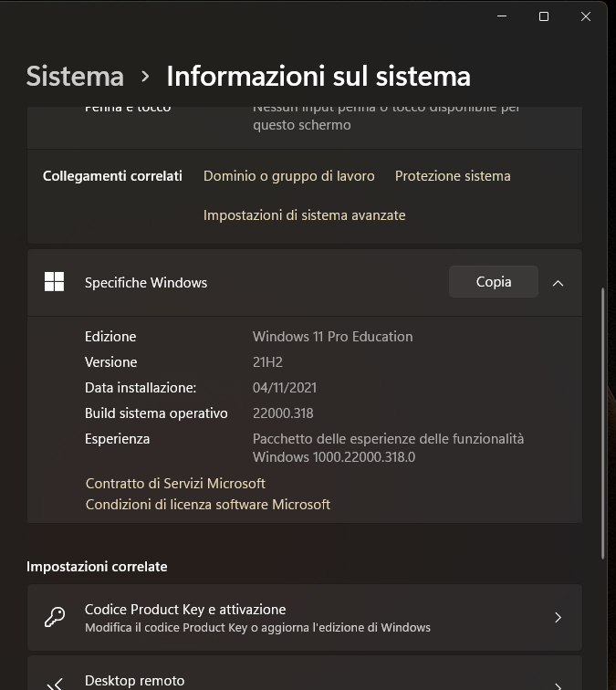Open Protezione sistema link
Viewport: 616px width, 690px height.
(453, 176)
